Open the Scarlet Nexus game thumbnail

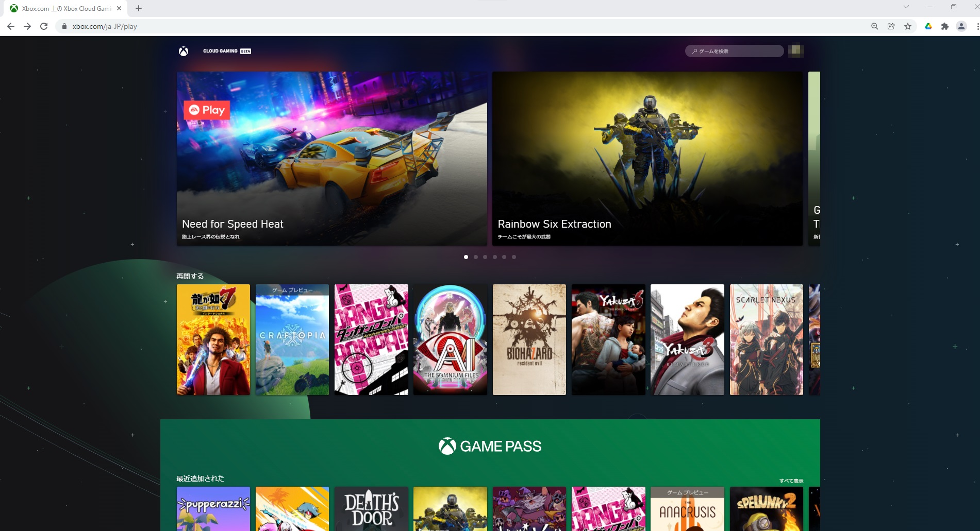[x=767, y=340]
